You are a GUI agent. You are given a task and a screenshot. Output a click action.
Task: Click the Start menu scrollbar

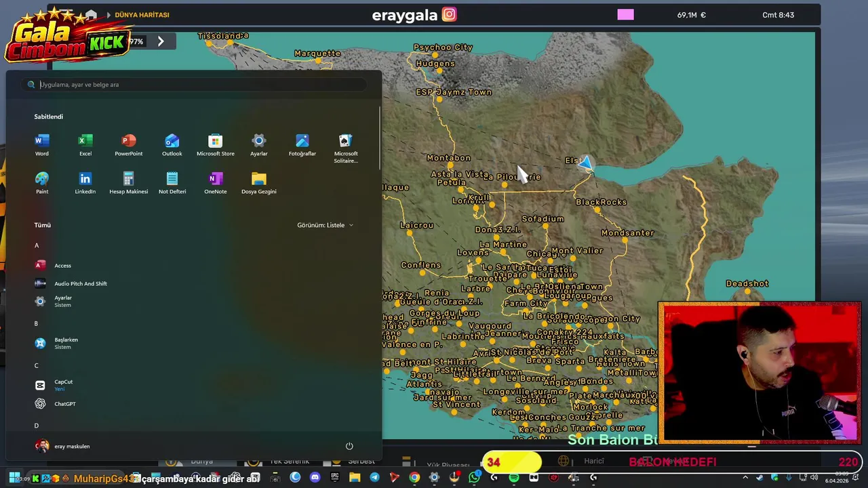380,138
